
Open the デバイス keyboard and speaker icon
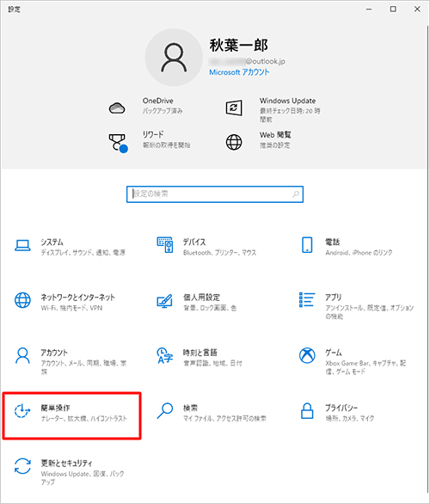point(165,245)
